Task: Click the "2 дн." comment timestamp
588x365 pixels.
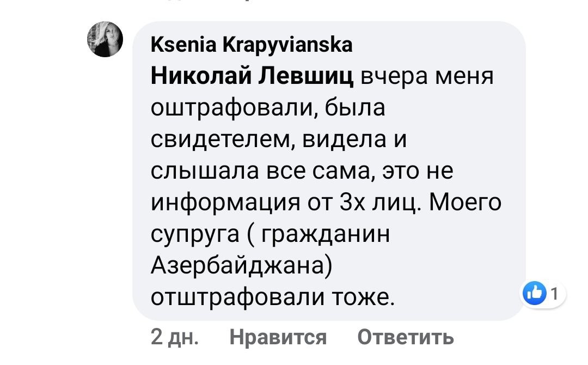Action: 174,338
